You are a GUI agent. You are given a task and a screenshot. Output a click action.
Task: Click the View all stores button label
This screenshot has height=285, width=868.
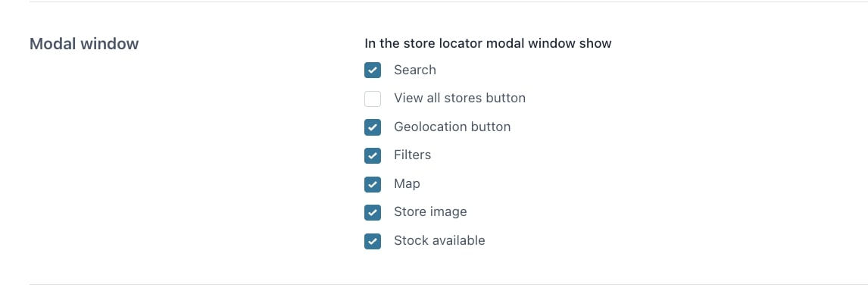(460, 98)
